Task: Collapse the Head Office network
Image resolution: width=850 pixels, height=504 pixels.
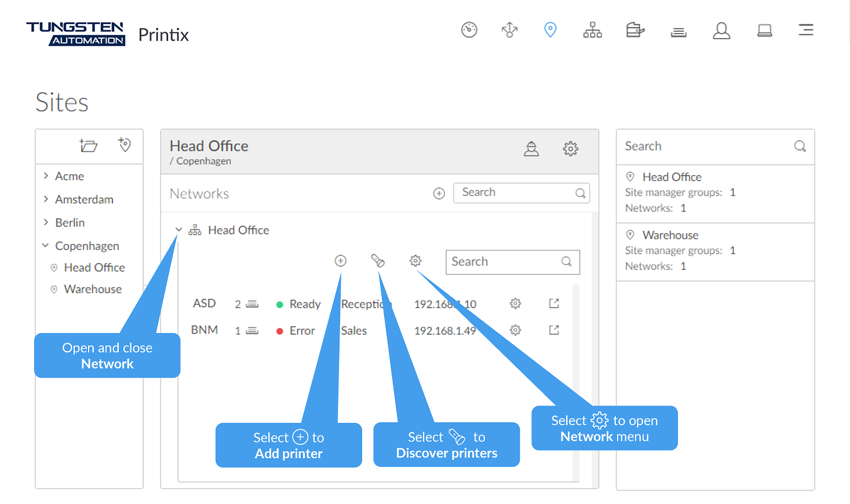Action: [x=178, y=230]
